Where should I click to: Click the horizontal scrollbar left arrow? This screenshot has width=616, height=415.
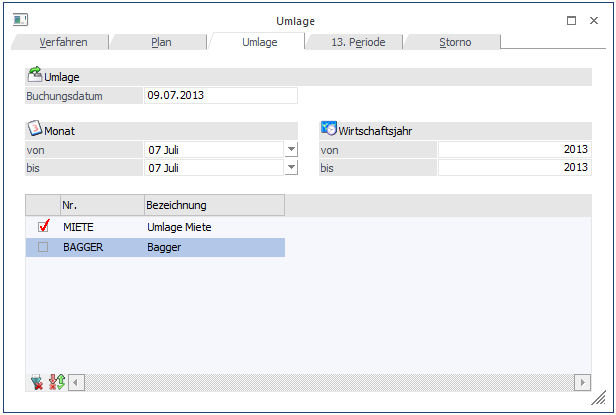76,382
